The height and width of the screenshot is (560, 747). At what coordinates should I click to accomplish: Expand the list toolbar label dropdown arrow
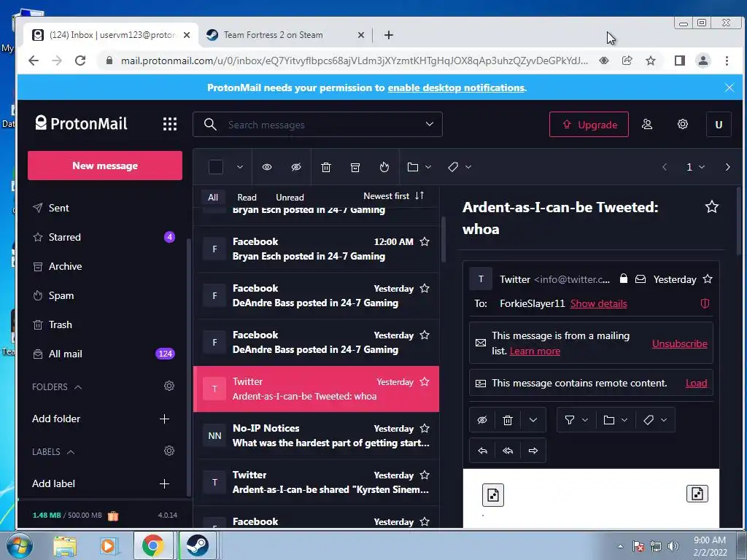(x=468, y=167)
